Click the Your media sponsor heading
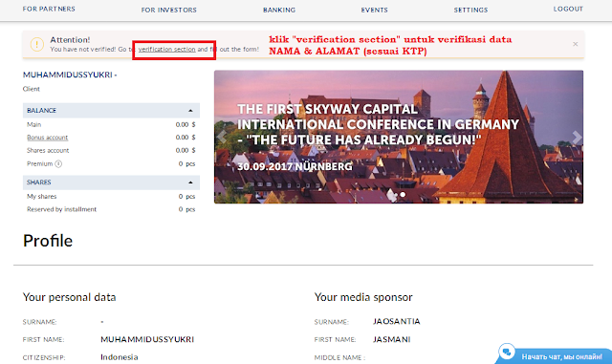The width and height of the screenshot is (612, 364). (363, 297)
